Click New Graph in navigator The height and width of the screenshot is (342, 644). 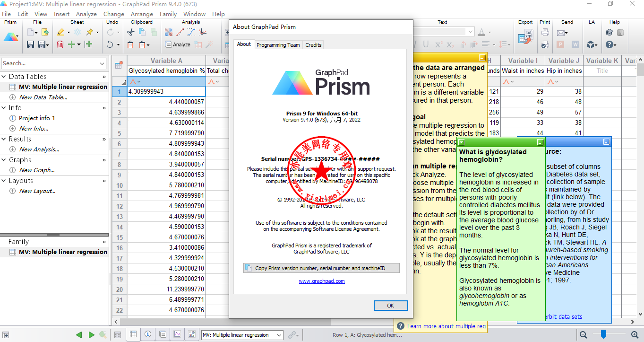pos(37,170)
